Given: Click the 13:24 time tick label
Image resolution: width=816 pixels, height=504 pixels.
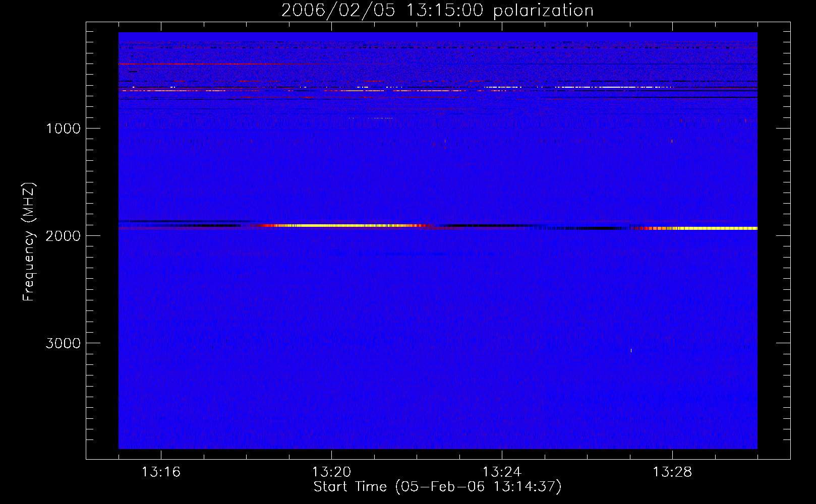Looking at the screenshot, I should 502,472.
